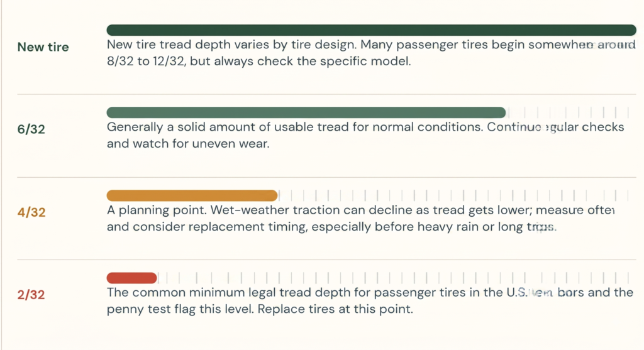The width and height of the screenshot is (644, 350).
Task: Click the dark green New tire progress bar
Action: (x=371, y=30)
